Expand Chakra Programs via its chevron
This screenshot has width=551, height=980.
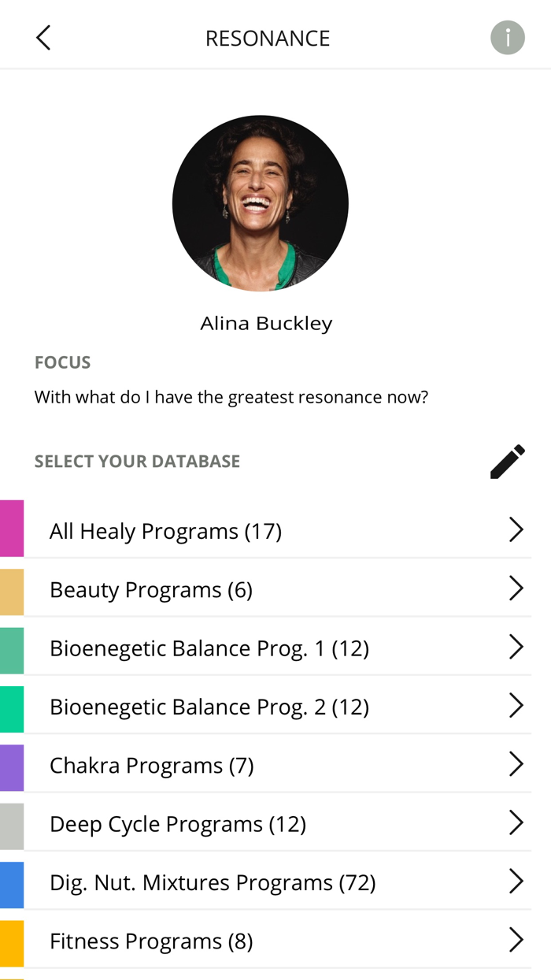517,764
